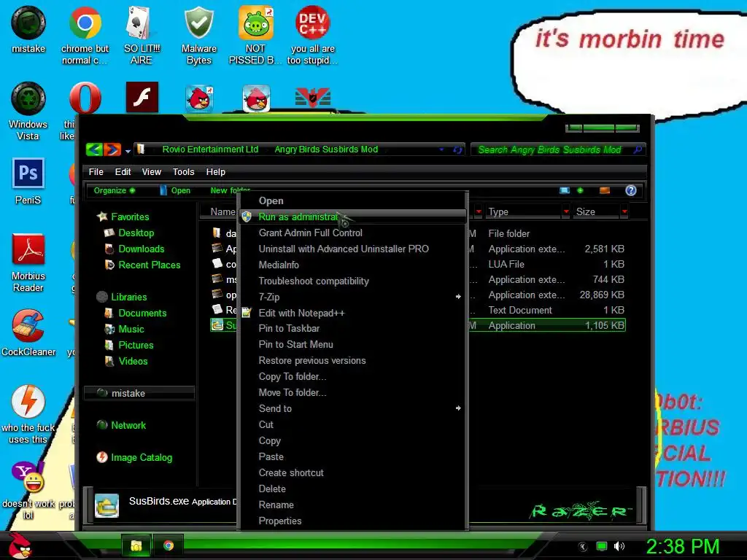
Task: Click the Opera browser desktop icon
Action: [85, 98]
